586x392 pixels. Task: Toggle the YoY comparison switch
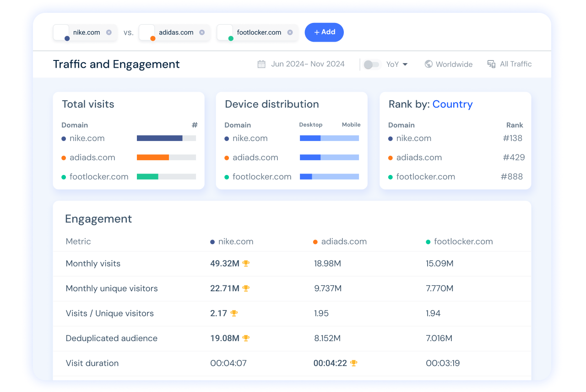372,65
